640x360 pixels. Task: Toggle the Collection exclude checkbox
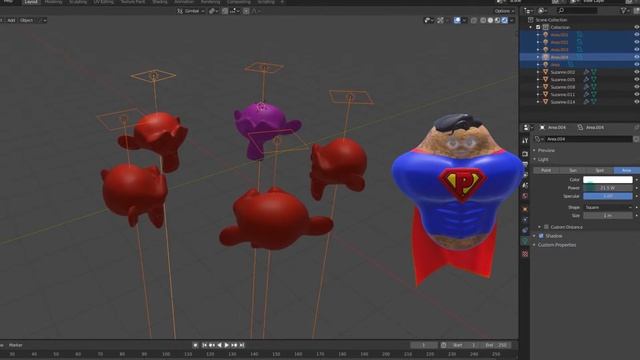[x=538, y=27]
